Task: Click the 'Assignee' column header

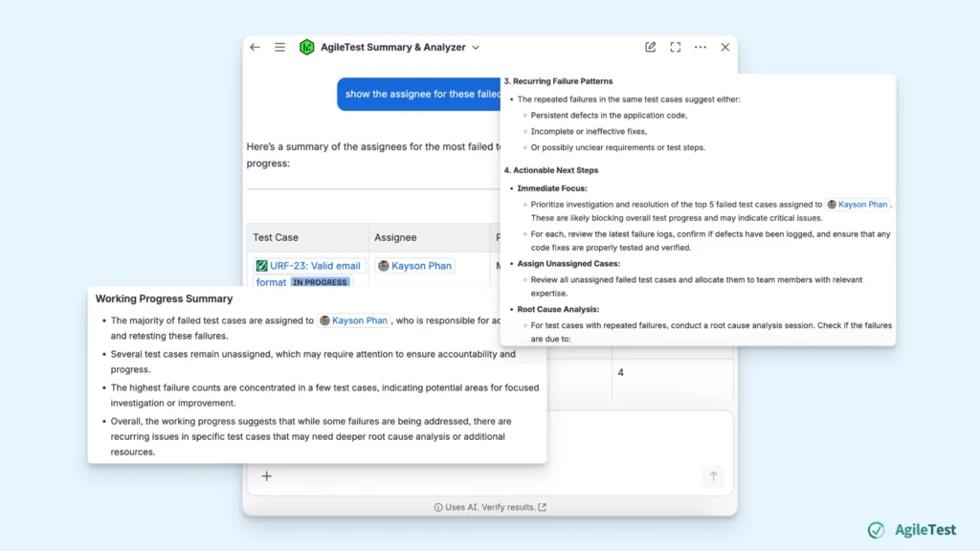Action: [x=395, y=237]
